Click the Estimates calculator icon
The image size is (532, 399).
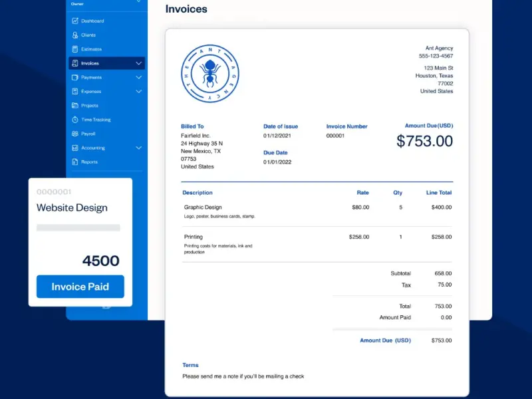75,49
